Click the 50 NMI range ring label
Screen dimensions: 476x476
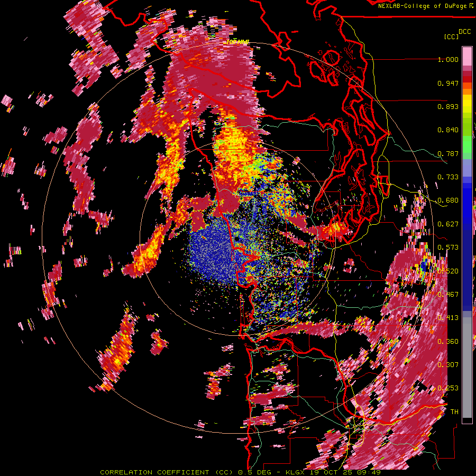[x=237, y=140]
